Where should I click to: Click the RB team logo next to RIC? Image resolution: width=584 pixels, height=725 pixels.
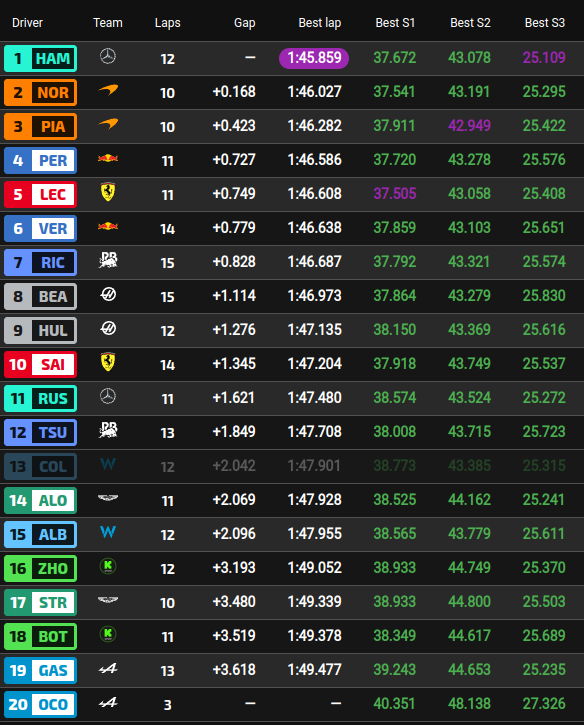(x=108, y=260)
